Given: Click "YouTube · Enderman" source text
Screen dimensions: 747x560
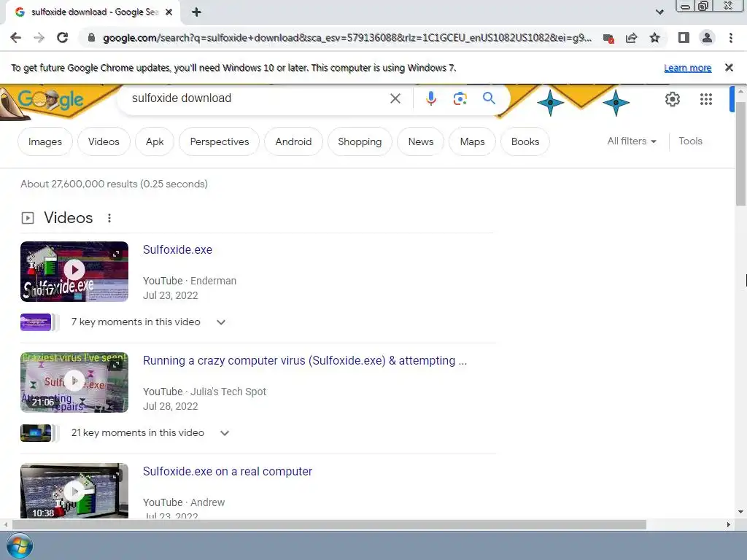Looking at the screenshot, I should click(x=190, y=281).
